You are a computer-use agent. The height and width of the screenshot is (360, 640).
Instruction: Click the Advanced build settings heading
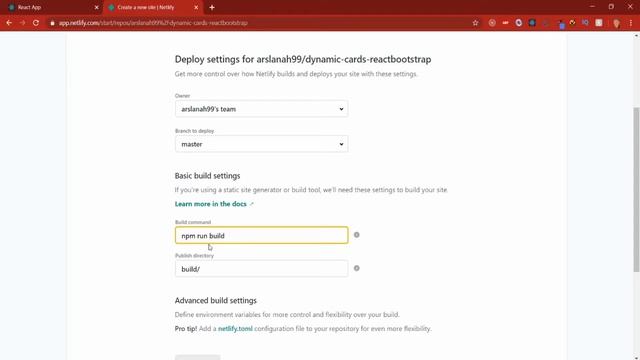click(216, 300)
